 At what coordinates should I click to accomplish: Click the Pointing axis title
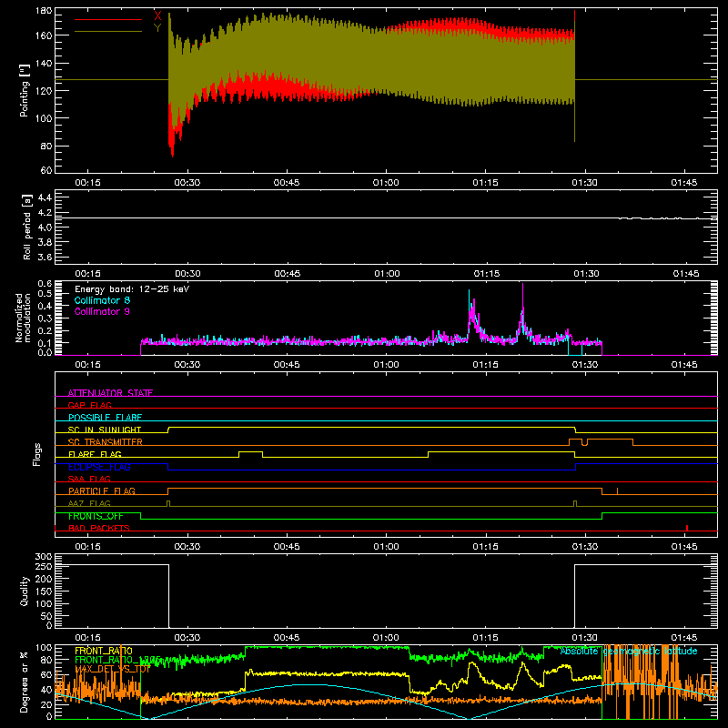point(25,90)
